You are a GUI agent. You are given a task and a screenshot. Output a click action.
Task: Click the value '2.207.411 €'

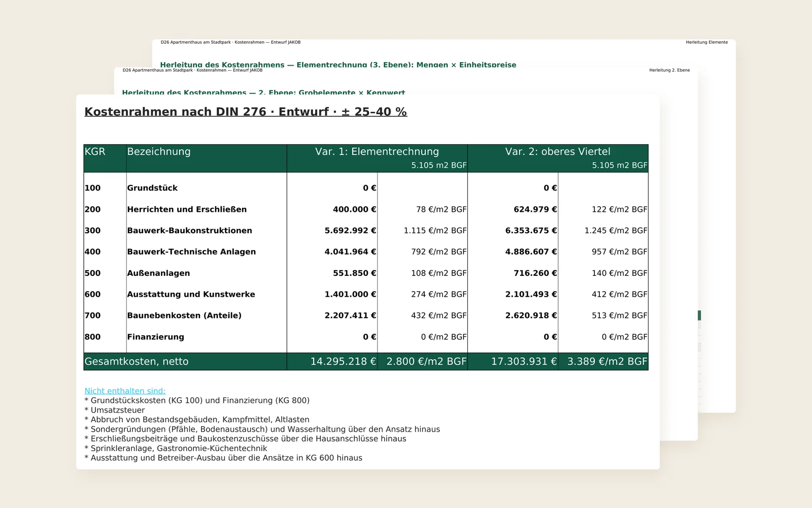350,315
